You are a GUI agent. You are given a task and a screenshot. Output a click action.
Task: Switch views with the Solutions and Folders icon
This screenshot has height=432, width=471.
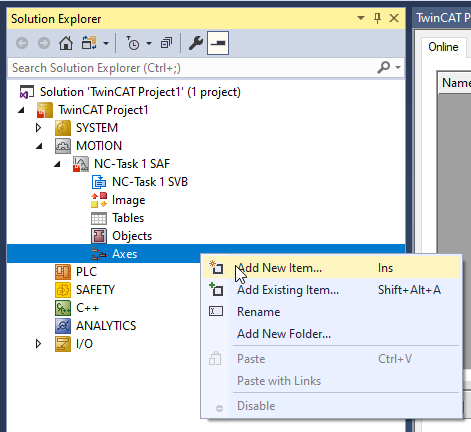click(x=89, y=43)
